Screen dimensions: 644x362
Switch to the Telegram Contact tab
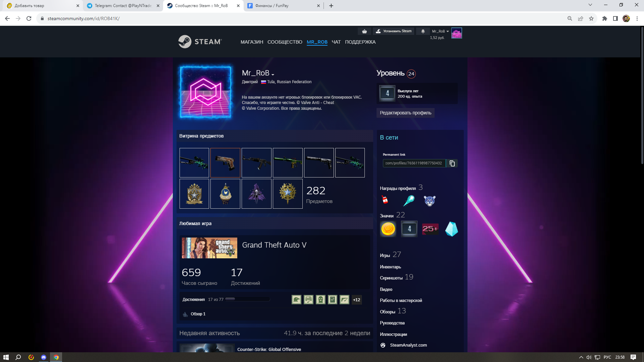[123, 6]
